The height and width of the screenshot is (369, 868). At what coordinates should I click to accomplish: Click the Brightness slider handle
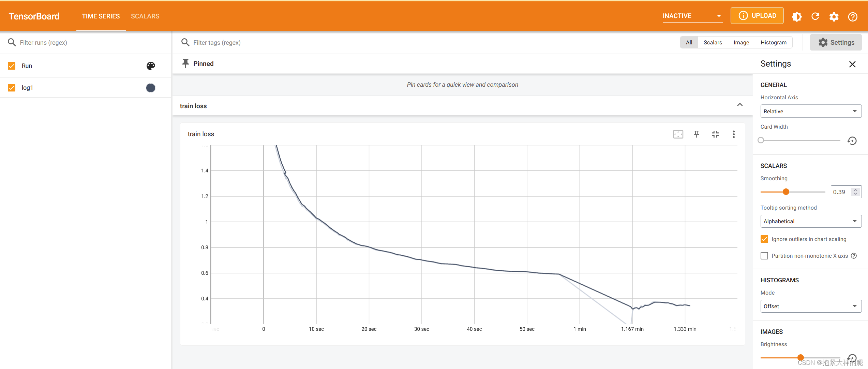[801, 358]
